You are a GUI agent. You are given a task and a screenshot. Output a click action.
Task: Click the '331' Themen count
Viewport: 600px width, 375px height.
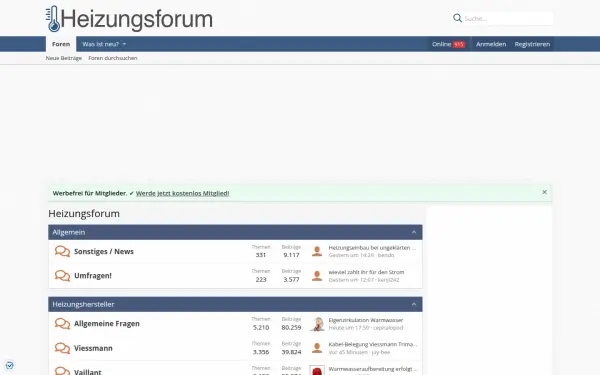(x=261, y=255)
